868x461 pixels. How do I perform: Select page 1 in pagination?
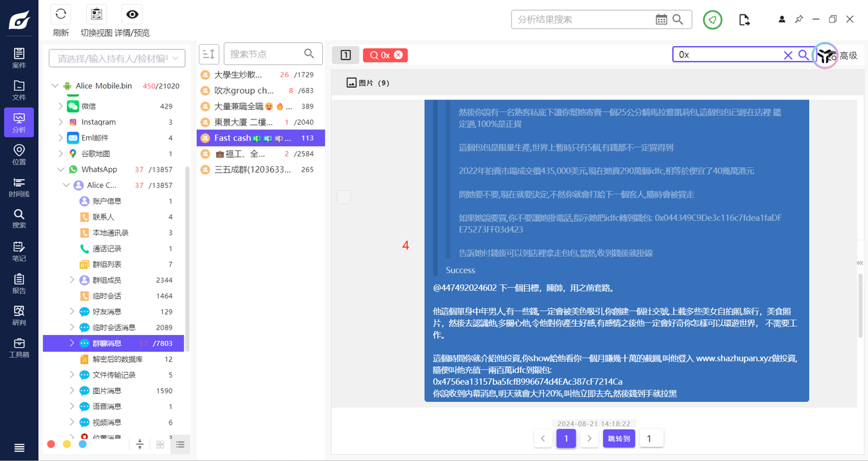[566, 439]
